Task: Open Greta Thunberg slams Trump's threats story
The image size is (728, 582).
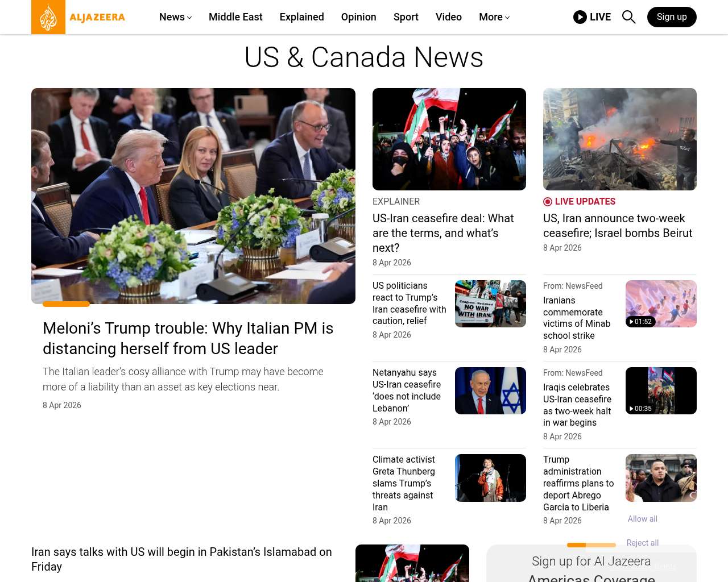Action: point(404,483)
